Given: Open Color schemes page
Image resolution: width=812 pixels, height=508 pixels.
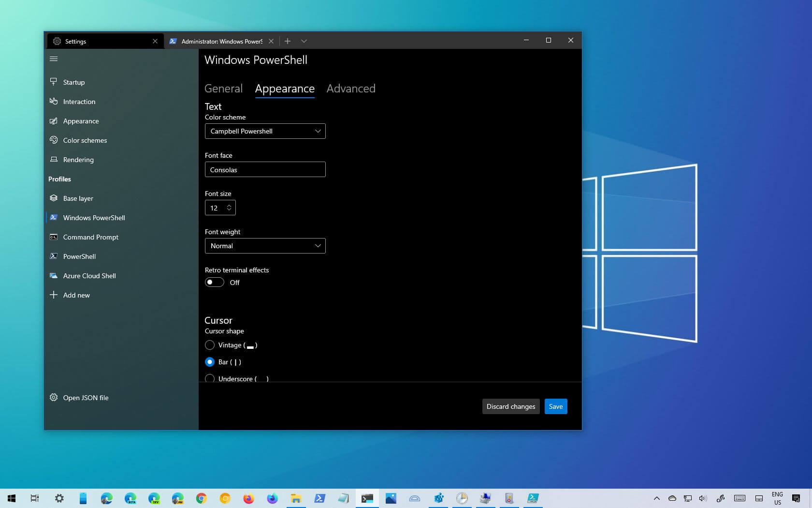Looking at the screenshot, I should tap(121, 140).
